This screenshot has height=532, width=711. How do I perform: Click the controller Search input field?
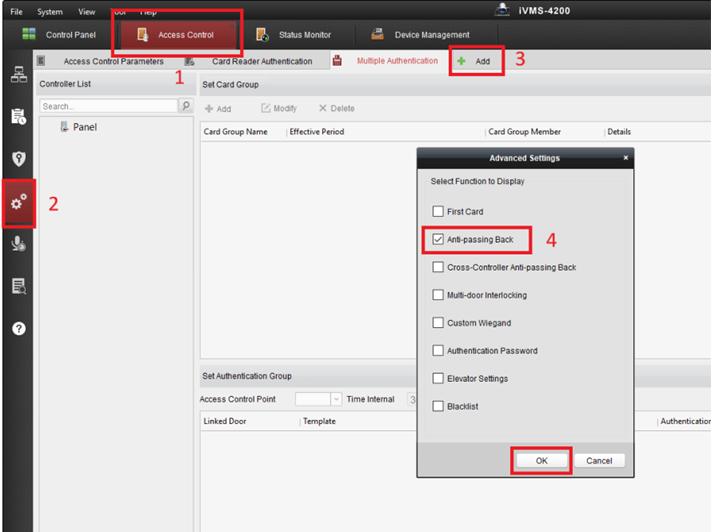(108, 106)
